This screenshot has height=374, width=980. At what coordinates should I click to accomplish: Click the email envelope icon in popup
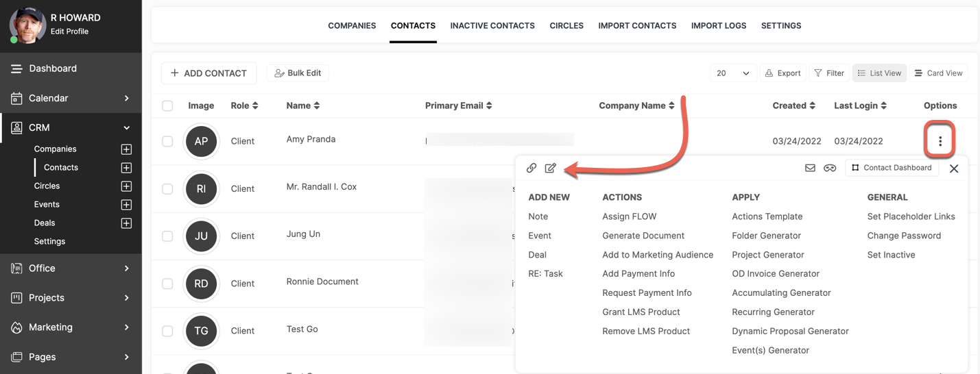(810, 168)
